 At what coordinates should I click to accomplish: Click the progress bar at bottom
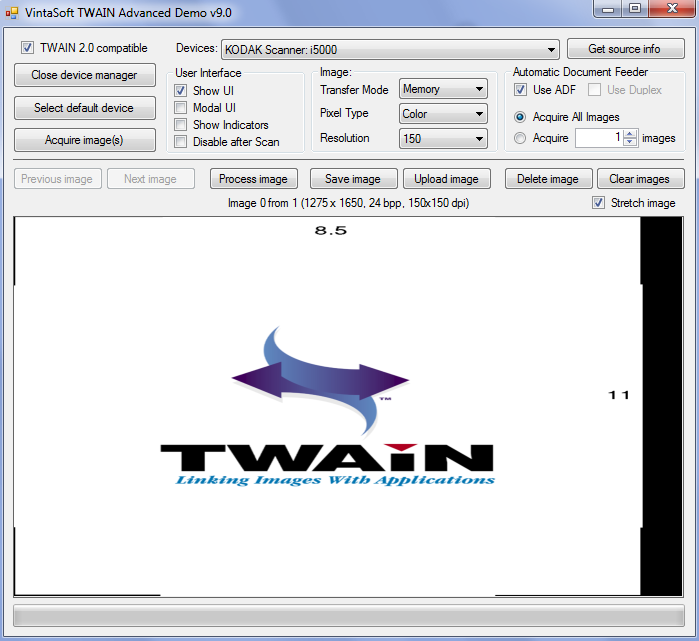[x=349, y=616]
